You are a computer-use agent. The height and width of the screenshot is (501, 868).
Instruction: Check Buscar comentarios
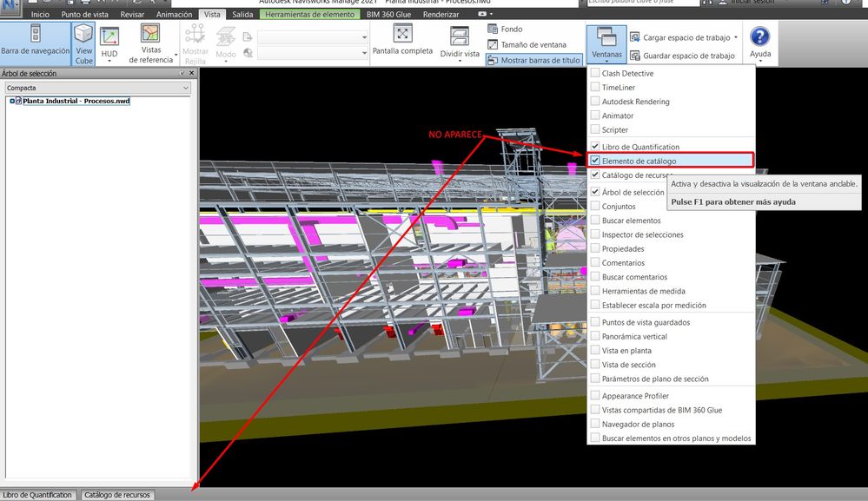click(x=595, y=277)
